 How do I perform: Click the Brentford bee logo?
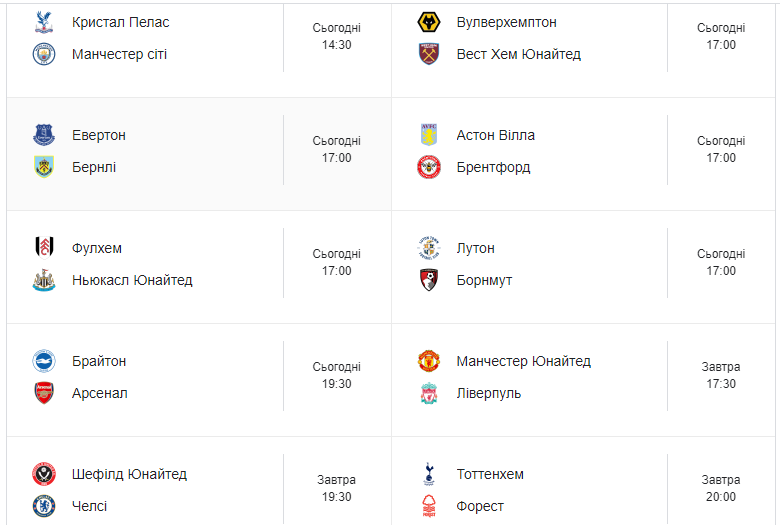click(428, 167)
